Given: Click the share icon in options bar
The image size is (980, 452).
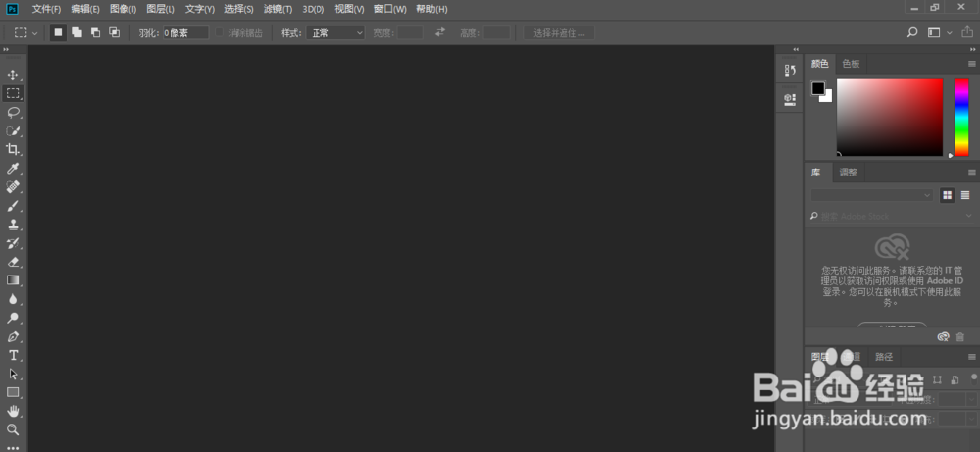Looking at the screenshot, I should pos(967,32).
